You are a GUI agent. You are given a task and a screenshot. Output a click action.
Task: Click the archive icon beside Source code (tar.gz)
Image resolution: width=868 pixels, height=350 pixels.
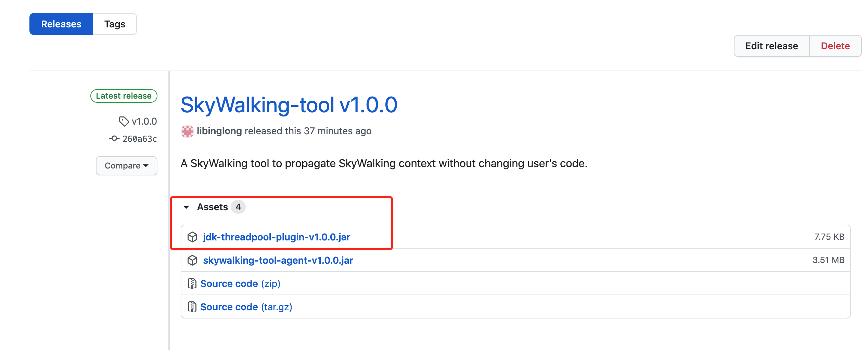193,307
